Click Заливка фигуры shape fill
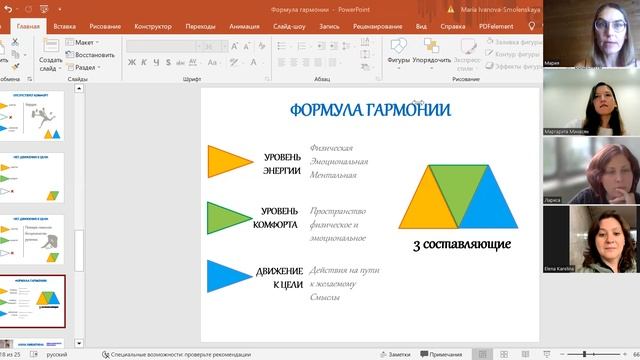This screenshot has width=640, height=360. tap(514, 42)
